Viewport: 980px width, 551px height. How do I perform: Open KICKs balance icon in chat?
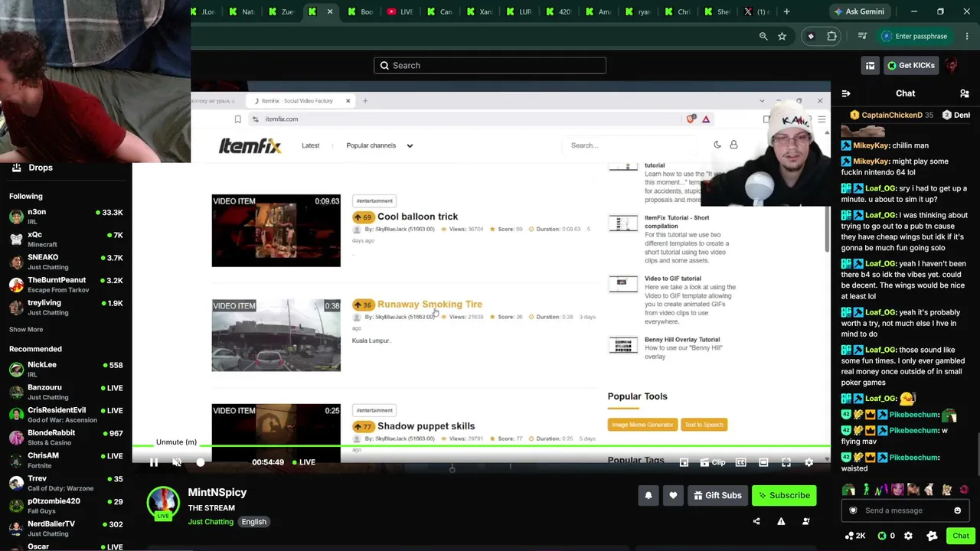click(x=886, y=536)
